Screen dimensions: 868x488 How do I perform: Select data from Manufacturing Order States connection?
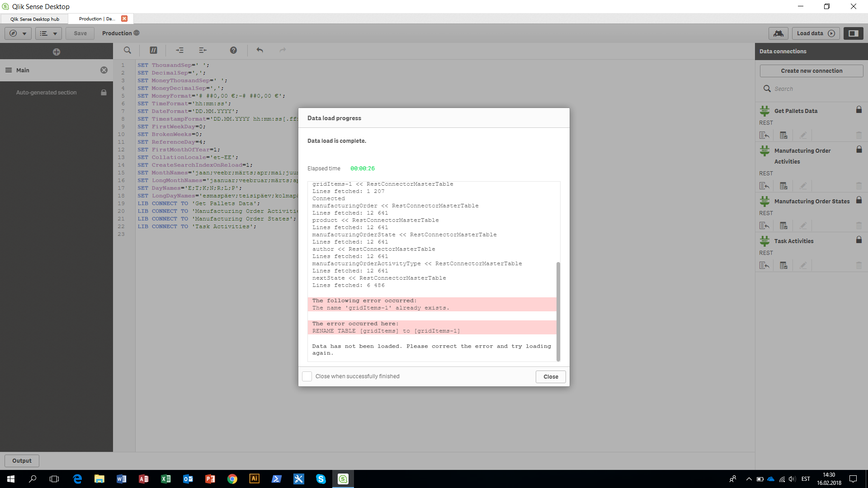pos(784,225)
